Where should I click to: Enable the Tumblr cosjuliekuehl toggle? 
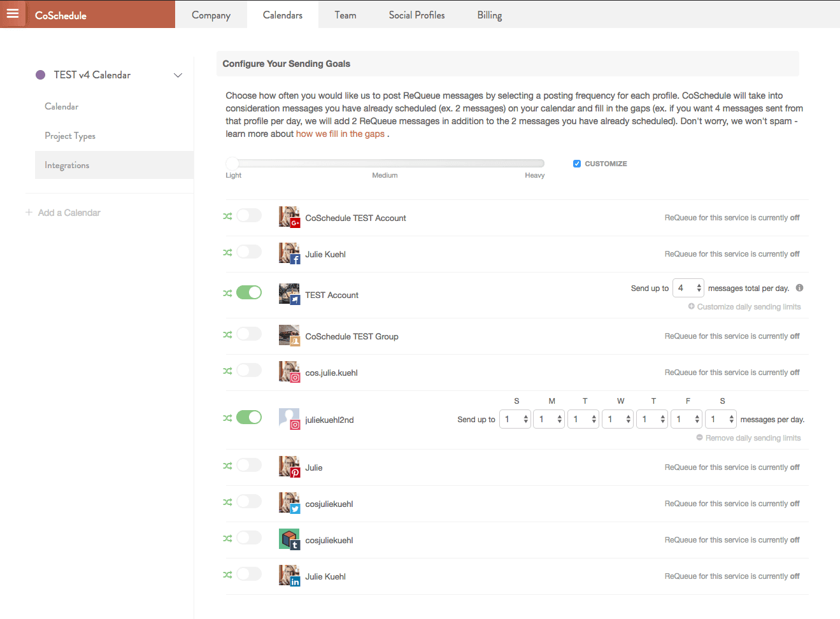(249, 537)
